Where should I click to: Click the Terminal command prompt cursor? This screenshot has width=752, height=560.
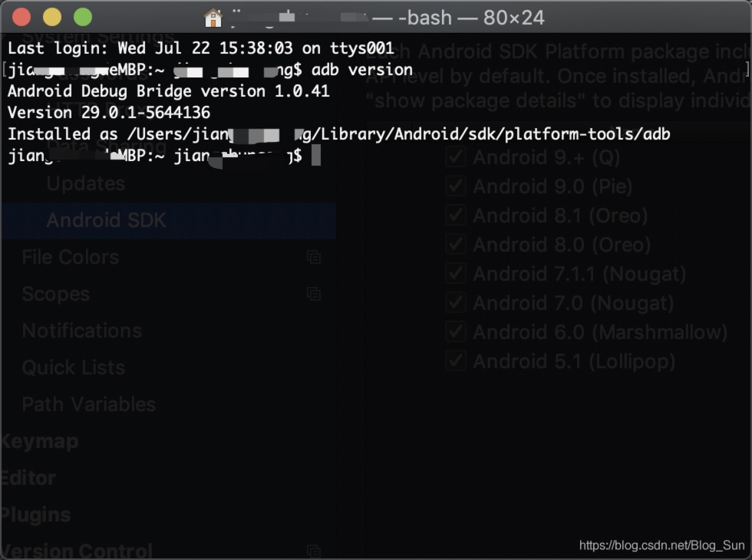tap(315, 155)
